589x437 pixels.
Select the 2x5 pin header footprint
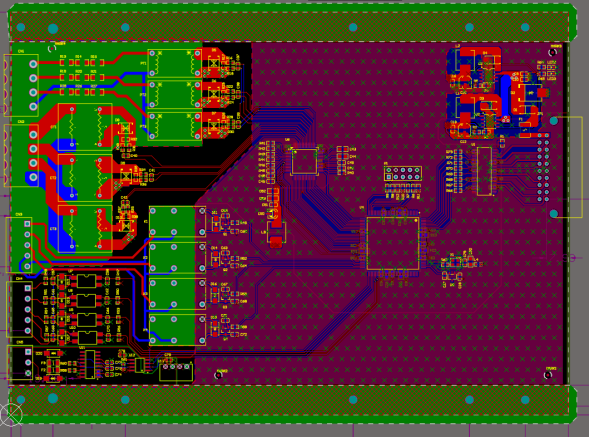(403, 174)
